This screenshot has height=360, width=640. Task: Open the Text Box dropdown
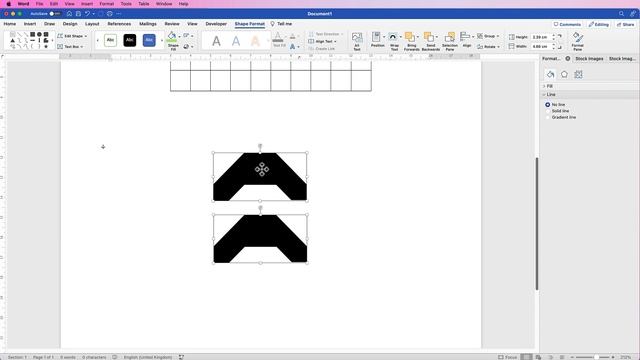click(70, 47)
